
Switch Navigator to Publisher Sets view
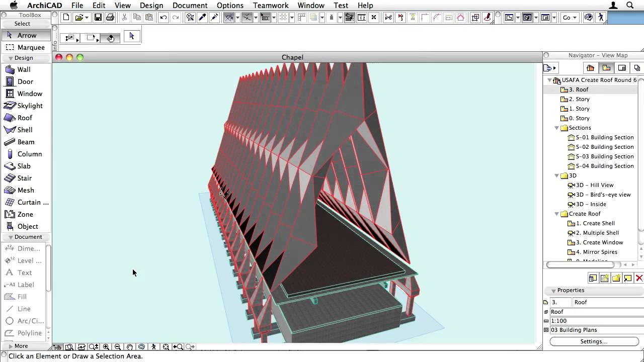pyautogui.click(x=637, y=68)
